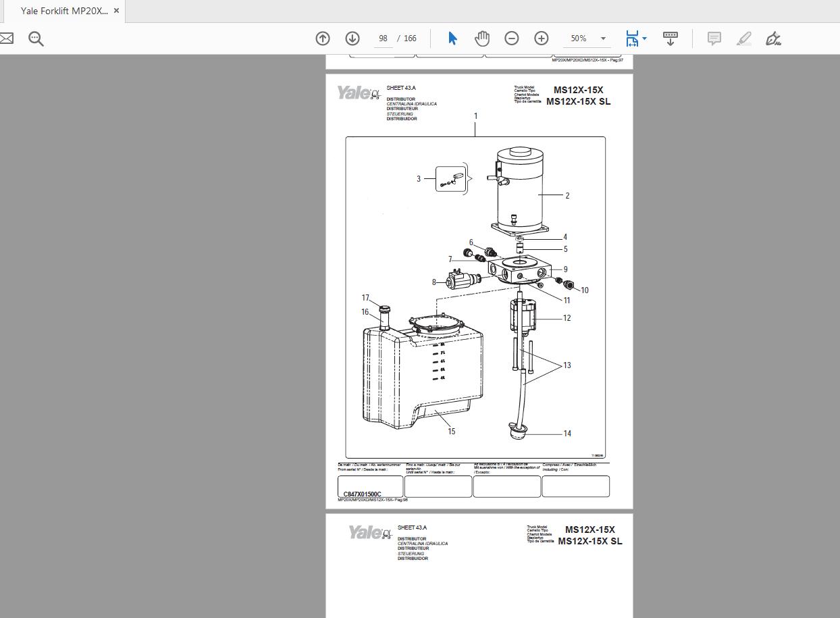Select the highlighter marker tool
This screenshot has width=840, height=618.
(743, 38)
